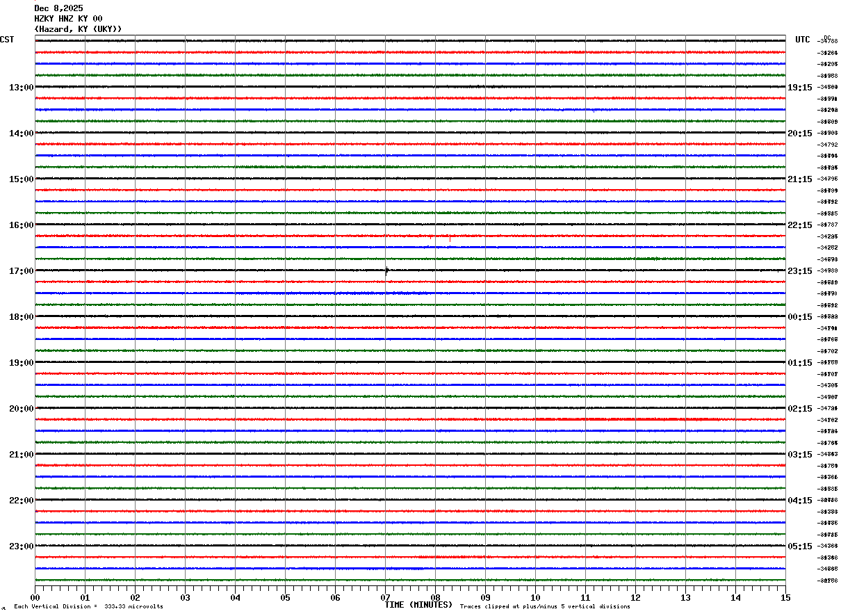Click the 06 minute axis label

click(335, 597)
